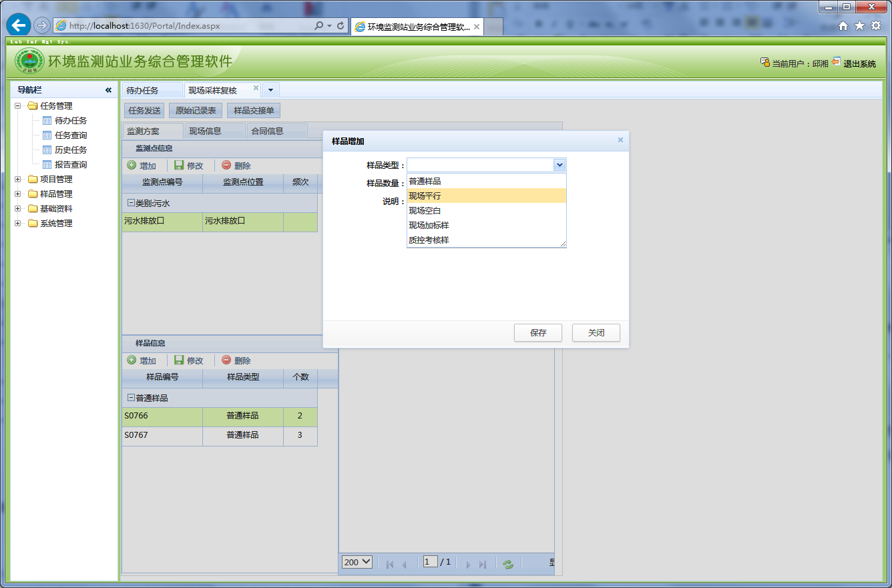The height and width of the screenshot is (588, 892).
Task: Collapse the 普通样品 group row
Action: (x=131, y=398)
